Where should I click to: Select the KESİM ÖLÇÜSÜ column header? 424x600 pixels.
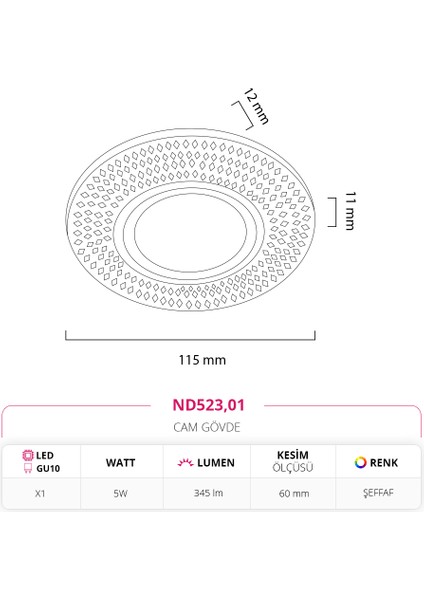[293, 461]
